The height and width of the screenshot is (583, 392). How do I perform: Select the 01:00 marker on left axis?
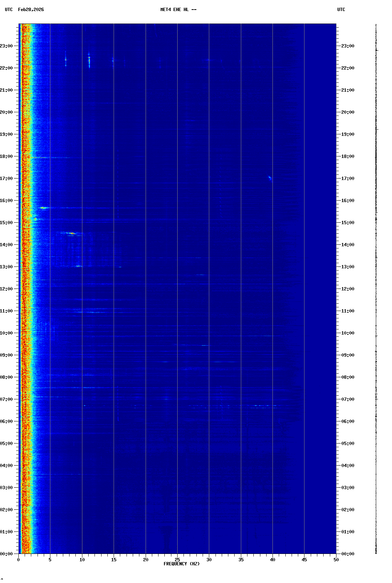click(7, 532)
